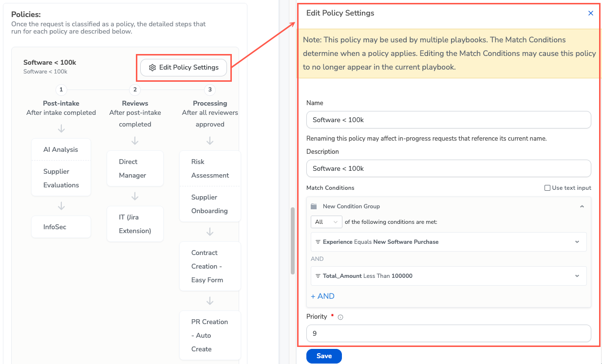Select the Risk Assessment step

[210, 168]
